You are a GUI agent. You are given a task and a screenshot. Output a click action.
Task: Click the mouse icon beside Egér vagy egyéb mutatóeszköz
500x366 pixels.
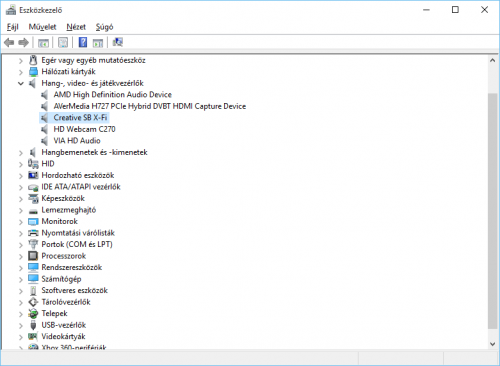(x=33, y=60)
